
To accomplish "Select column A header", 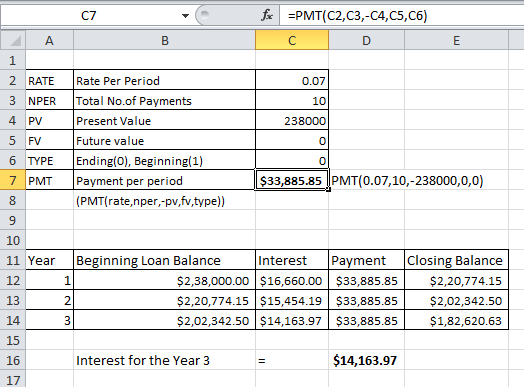I will tap(49, 40).
